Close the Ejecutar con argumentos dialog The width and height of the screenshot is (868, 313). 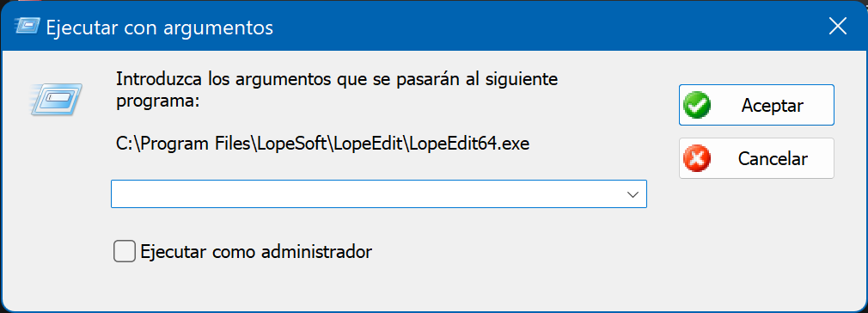click(838, 26)
